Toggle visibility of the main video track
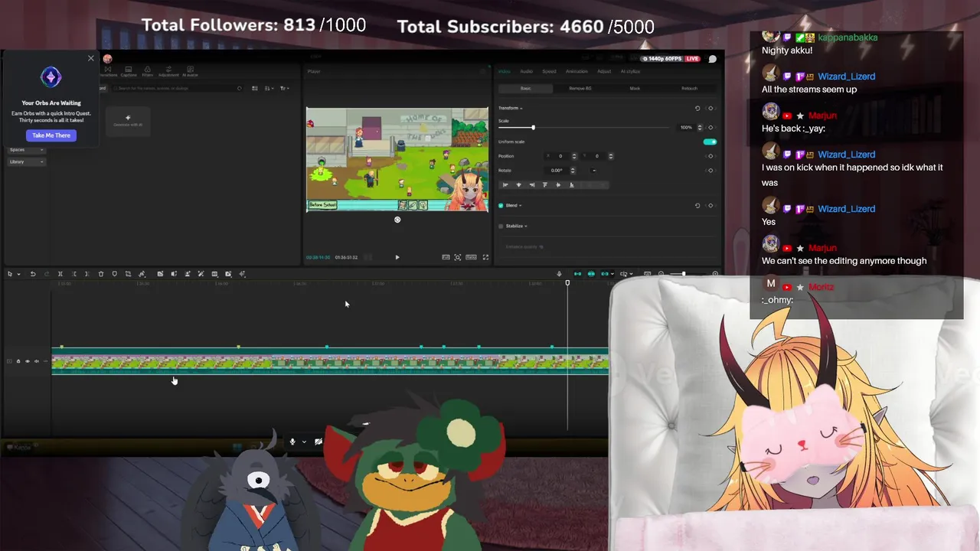Screen dimensions: 980x551 click(28, 361)
